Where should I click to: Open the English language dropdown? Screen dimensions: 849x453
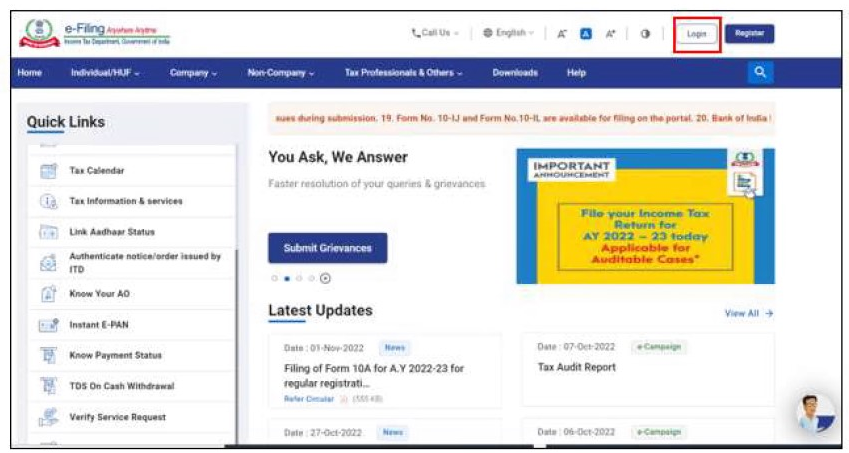coord(508,33)
